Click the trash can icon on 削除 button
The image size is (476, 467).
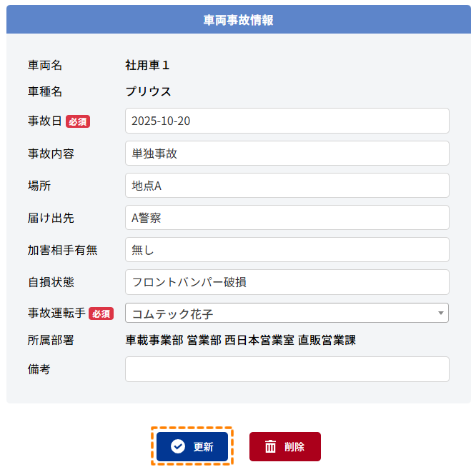[x=270, y=447]
